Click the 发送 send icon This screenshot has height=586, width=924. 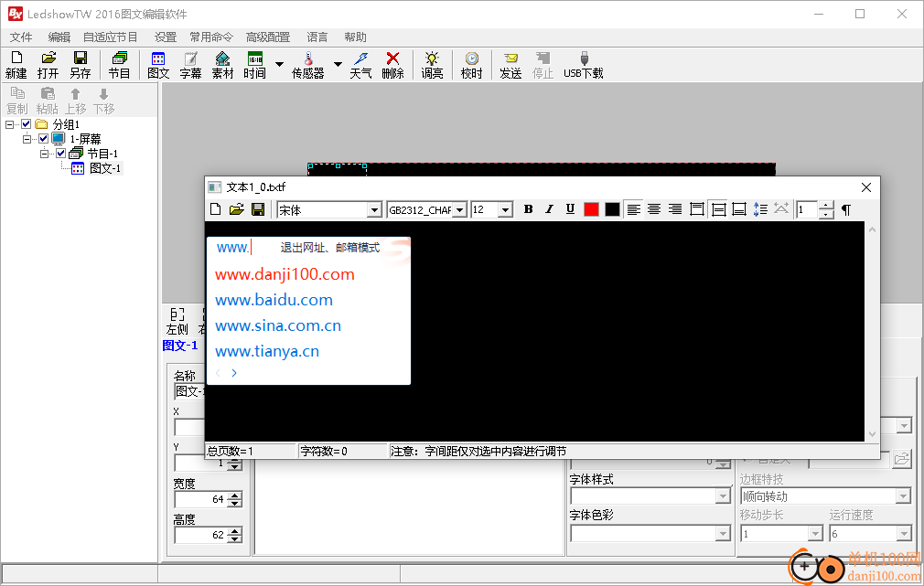click(510, 65)
